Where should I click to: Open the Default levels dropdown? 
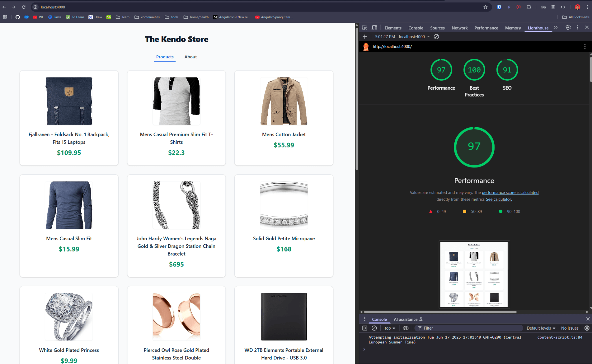point(541,328)
